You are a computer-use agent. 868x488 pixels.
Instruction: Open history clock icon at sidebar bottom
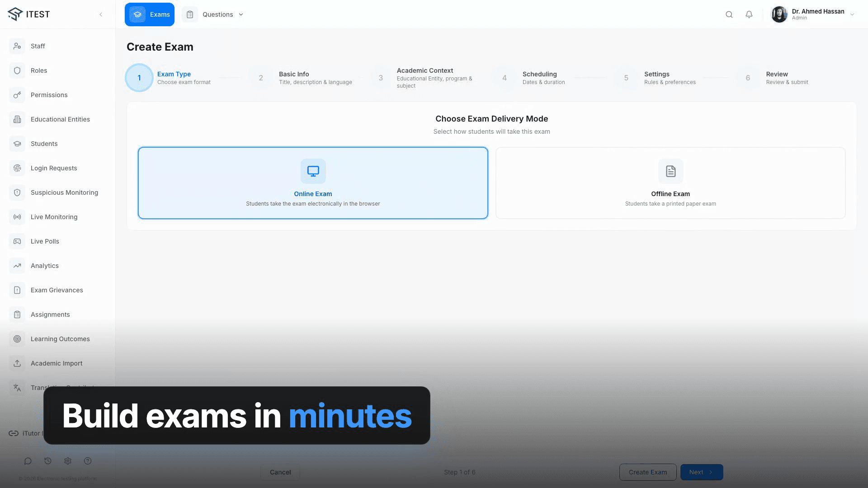(48, 461)
